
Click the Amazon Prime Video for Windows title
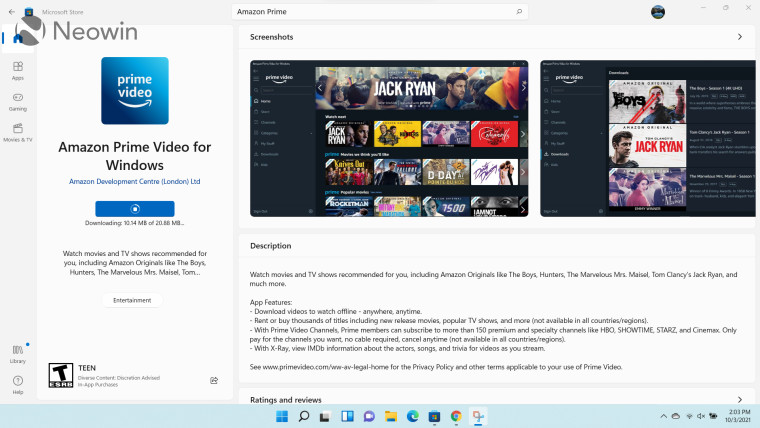(135, 156)
